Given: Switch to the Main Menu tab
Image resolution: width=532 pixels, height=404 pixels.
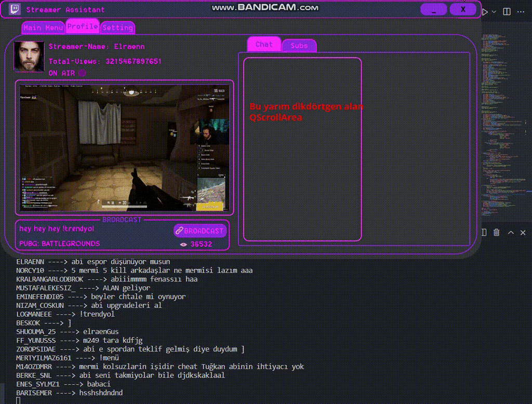Looking at the screenshot, I should (44, 28).
